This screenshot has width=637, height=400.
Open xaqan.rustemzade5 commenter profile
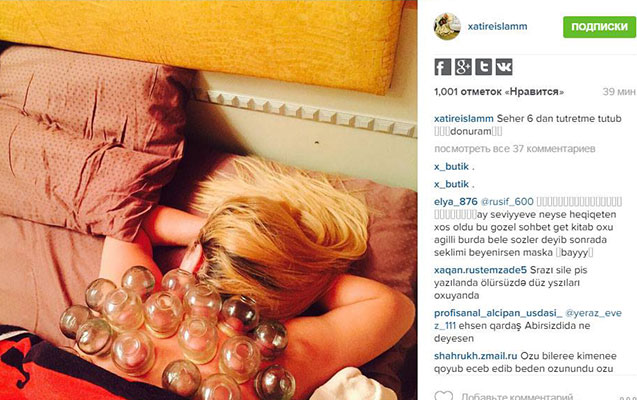tap(480, 270)
